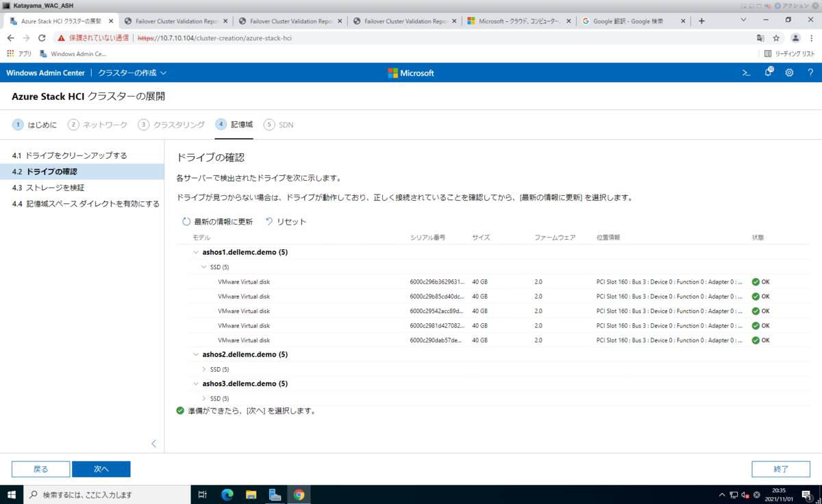Viewport: 822px width, 504px height.
Task: Click the browser reload icon
Action: pyautogui.click(x=42, y=38)
